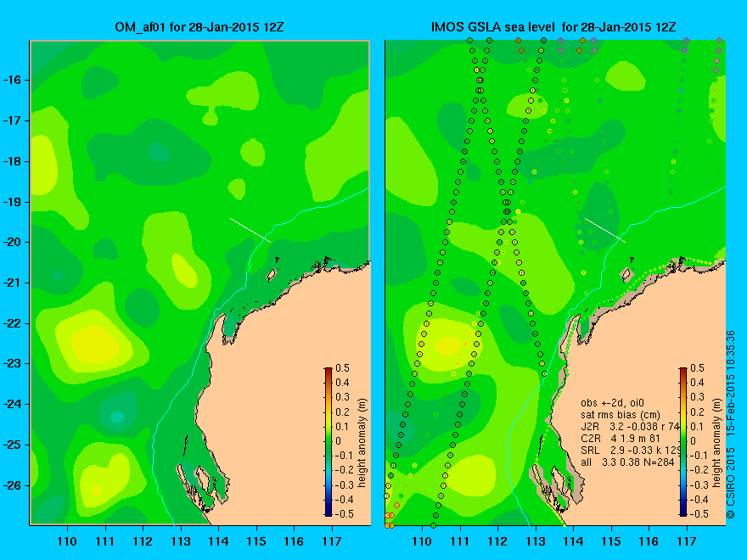Click latitude label '-24' on the axis
The image size is (747, 560).
point(11,404)
